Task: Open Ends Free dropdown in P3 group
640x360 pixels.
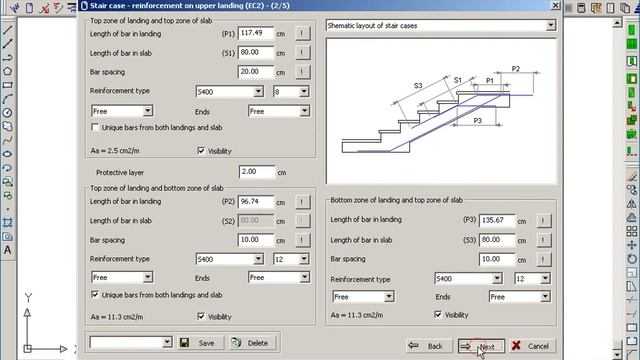Action: click(x=545, y=297)
